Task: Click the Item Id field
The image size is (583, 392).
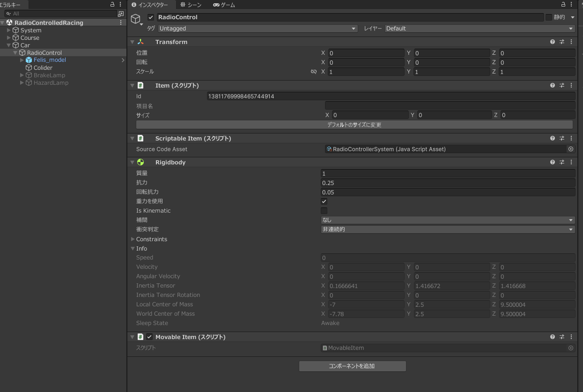Action: pos(391,96)
